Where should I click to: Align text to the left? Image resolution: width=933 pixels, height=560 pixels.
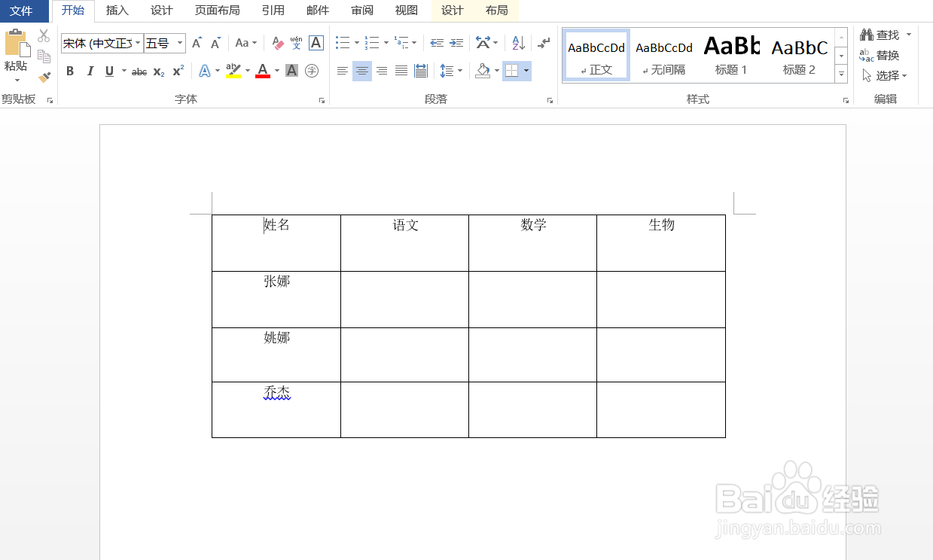pos(343,71)
